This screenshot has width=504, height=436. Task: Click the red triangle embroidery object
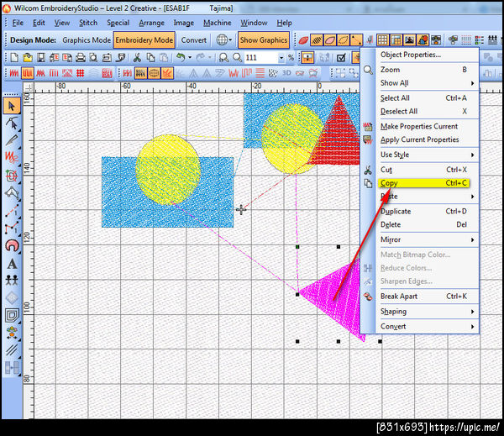pyautogui.click(x=338, y=139)
